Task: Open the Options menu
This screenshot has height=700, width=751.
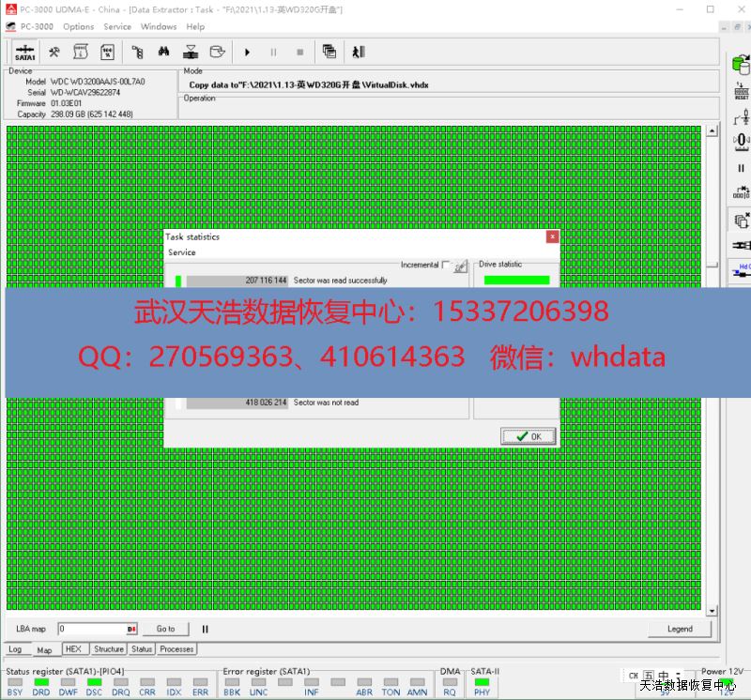Action: [79, 26]
